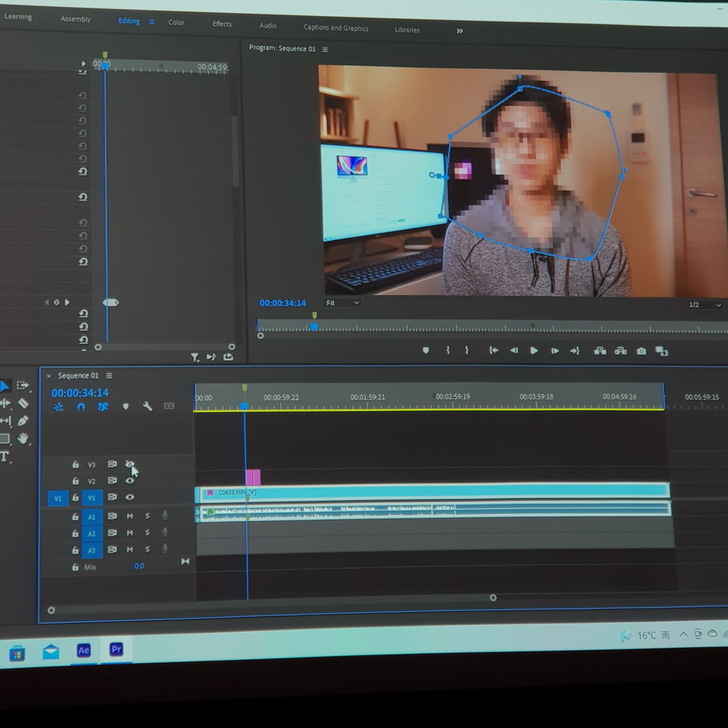Mute audio track A1
This screenshot has width=728, height=728.
[130, 517]
